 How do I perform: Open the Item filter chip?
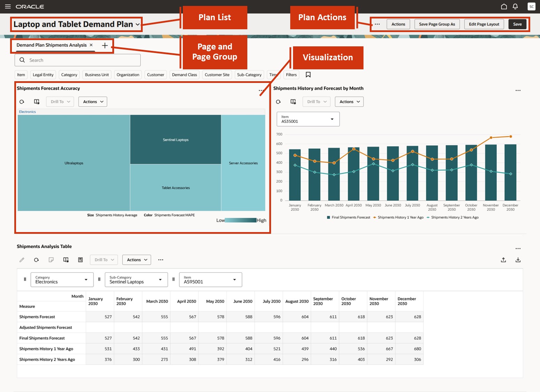(x=21, y=75)
